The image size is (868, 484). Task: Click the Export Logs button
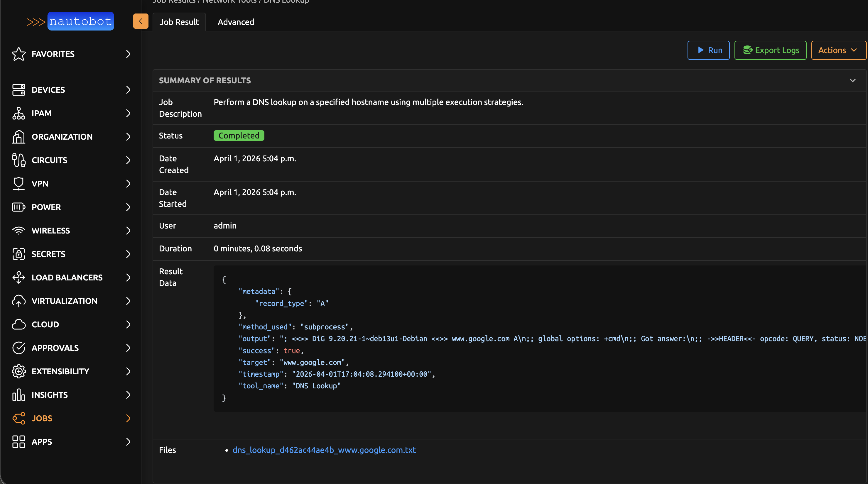coord(770,50)
